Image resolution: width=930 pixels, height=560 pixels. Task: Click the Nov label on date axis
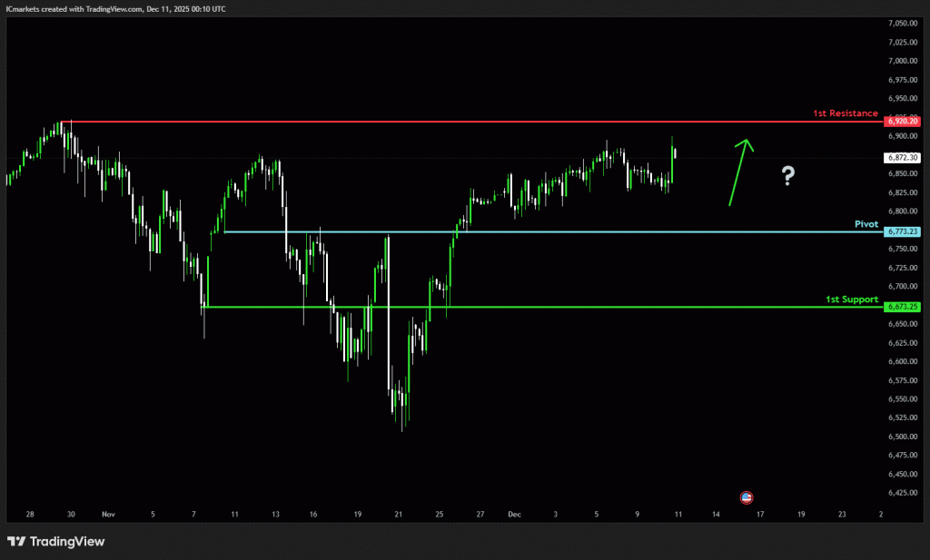(x=109, y=514)
